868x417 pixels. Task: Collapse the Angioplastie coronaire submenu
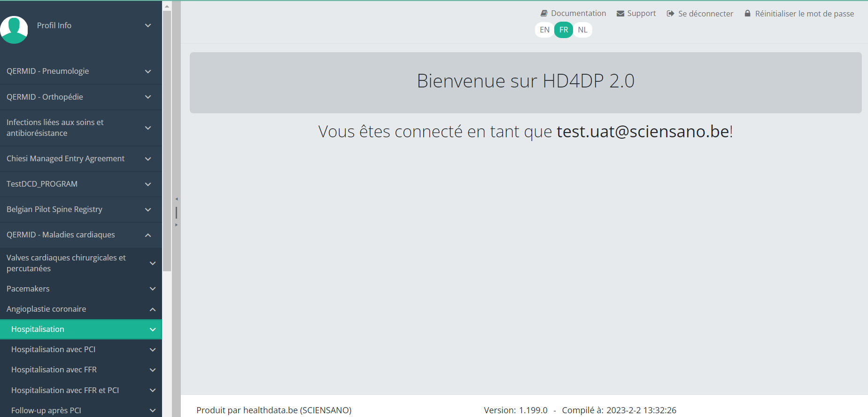click(x=152, y=309)
